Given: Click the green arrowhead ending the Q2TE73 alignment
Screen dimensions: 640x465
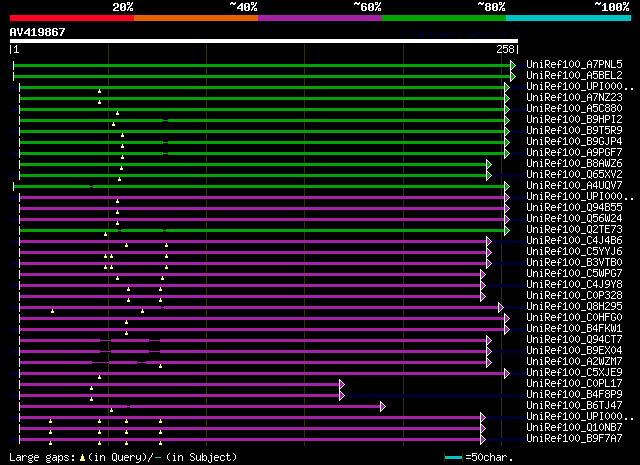Looking at the screenshot, I should pos(507,231).
